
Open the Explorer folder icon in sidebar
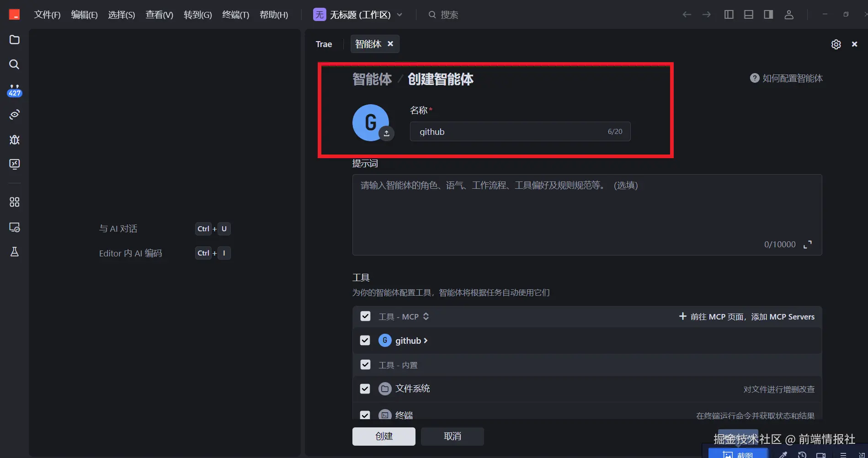15,40
